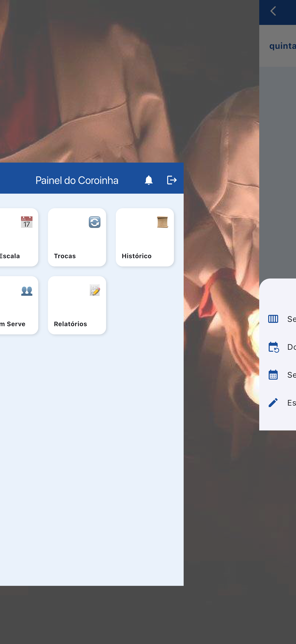Select the pencil edit icon in the sheet
The image size is (296, 644).
[x=273, y=402]
